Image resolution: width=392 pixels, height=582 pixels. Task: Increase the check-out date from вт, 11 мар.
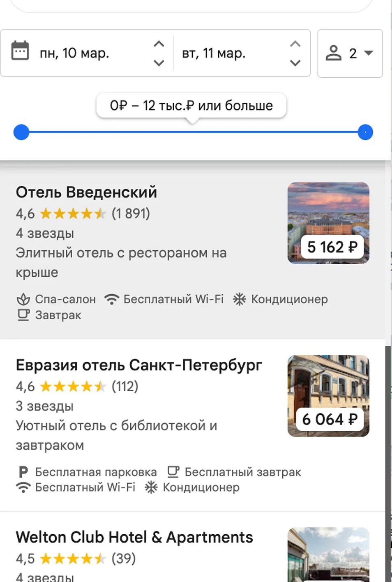click(x=295, y=44)
